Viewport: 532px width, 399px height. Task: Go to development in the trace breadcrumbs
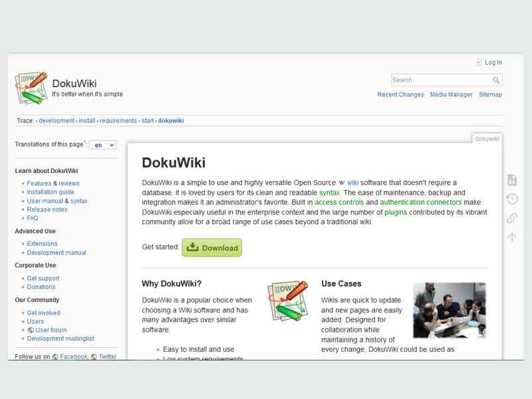(x=57, y=120)
